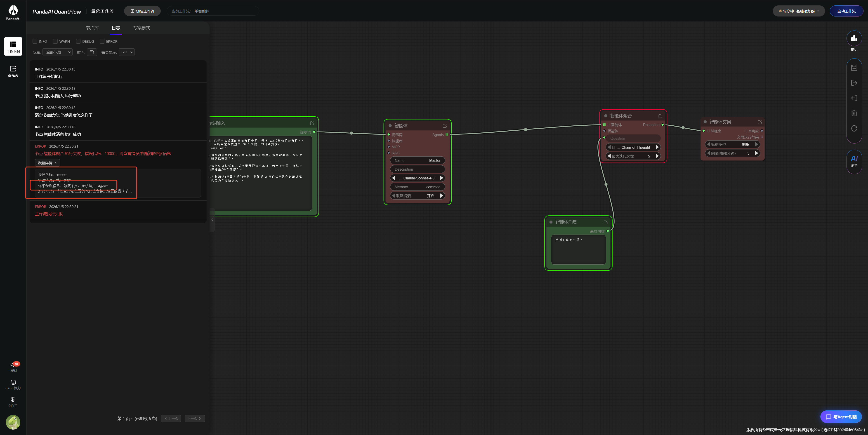This screenshot has height=435, width=868.
Task: Open the AI 助手 assistant
Action: (x=854, y=161)
